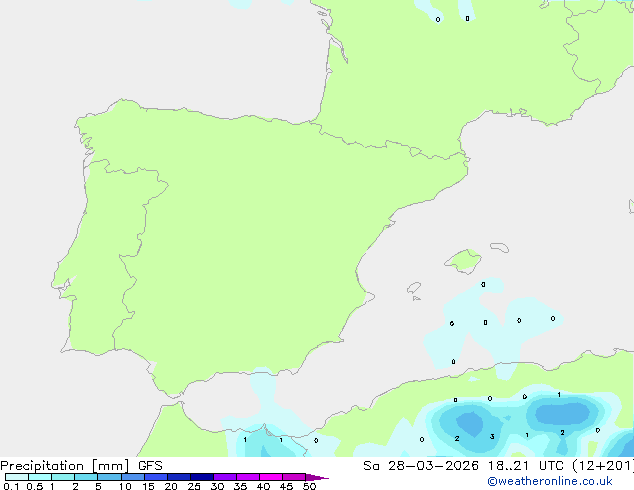Click the 0.5–1 mm legend swatch
The height and width of the screenshot is (490, 634).
(40, 477)
